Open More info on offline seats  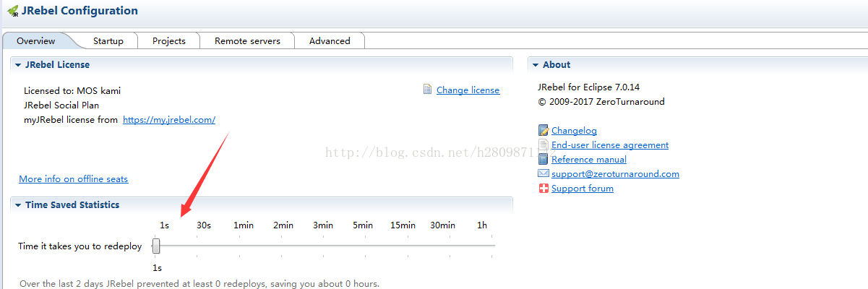coord(73,179)
